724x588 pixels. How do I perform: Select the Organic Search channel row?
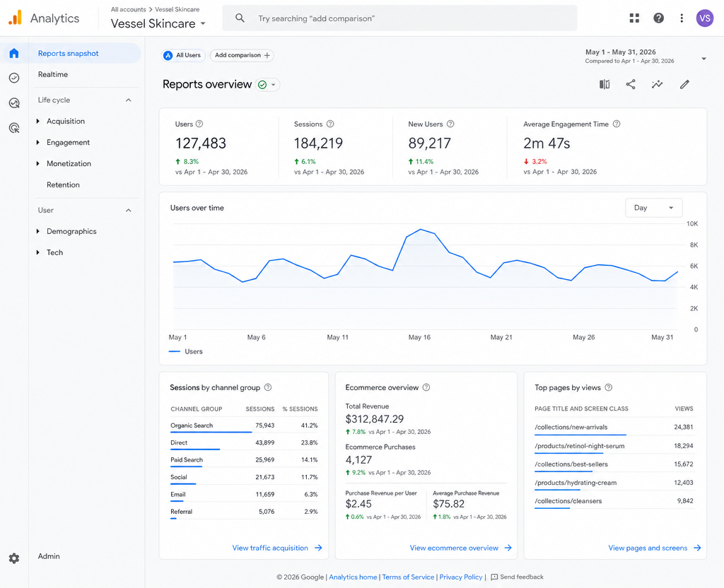point(244,425)
